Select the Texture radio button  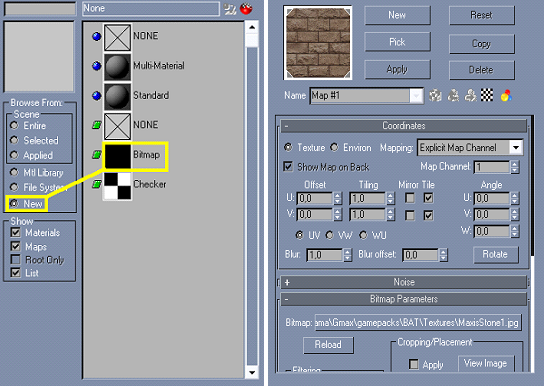(x=288, y=147)
